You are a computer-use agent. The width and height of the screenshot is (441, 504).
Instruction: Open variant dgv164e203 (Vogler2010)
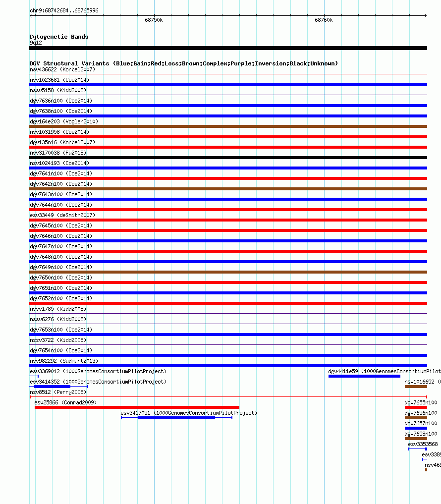click(x=64, y=121)
